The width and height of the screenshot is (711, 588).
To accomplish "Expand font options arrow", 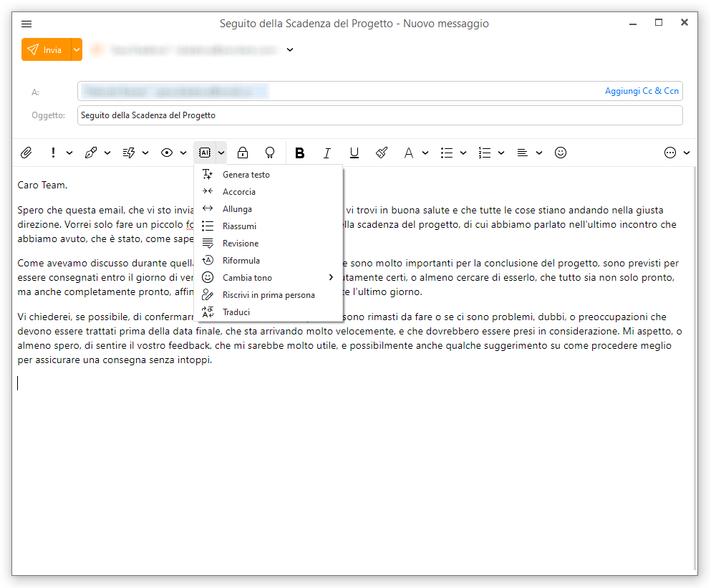I will click(425, 153).
